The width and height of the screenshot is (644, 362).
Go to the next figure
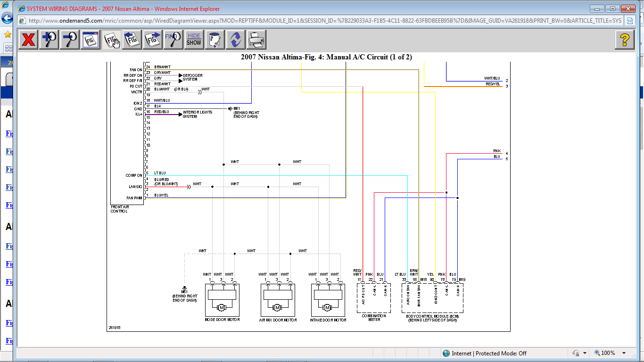point(153,40)
